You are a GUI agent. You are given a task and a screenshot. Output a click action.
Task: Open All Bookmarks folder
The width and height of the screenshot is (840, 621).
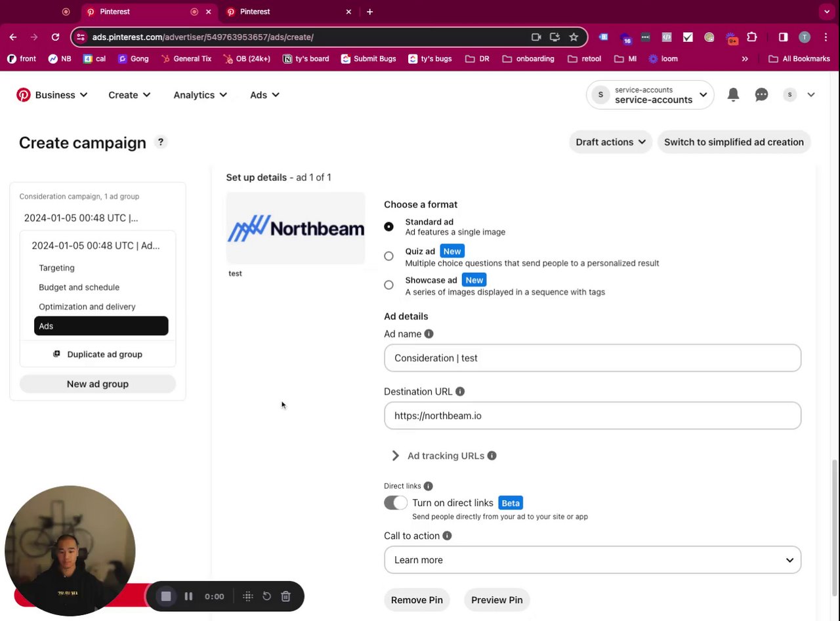[799, 59]
